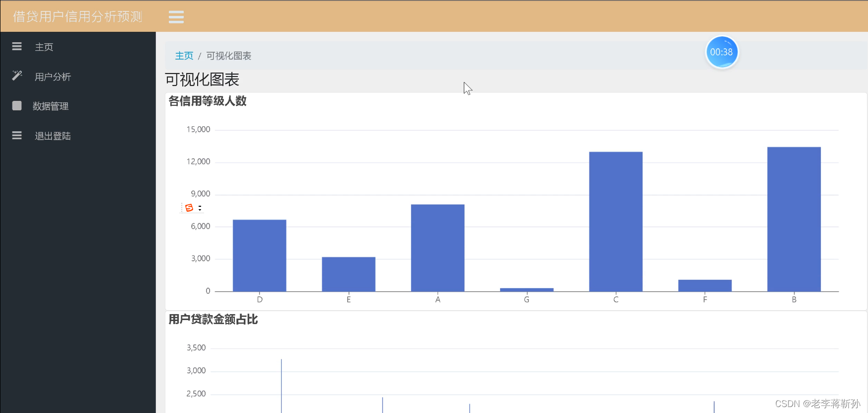Click the list icon beside 主页
The height and width of the screenshot is (413, 868).
tap(17, 46)
